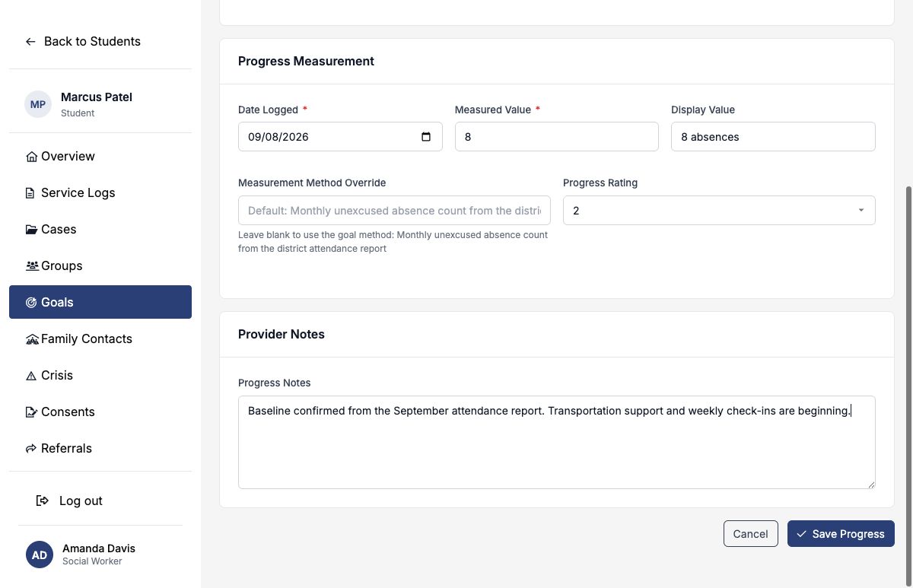Image resolution: width=913 pixels, height=588 pixels.
Task: Click the Progress Measurement heading
Action: [306, 61]
